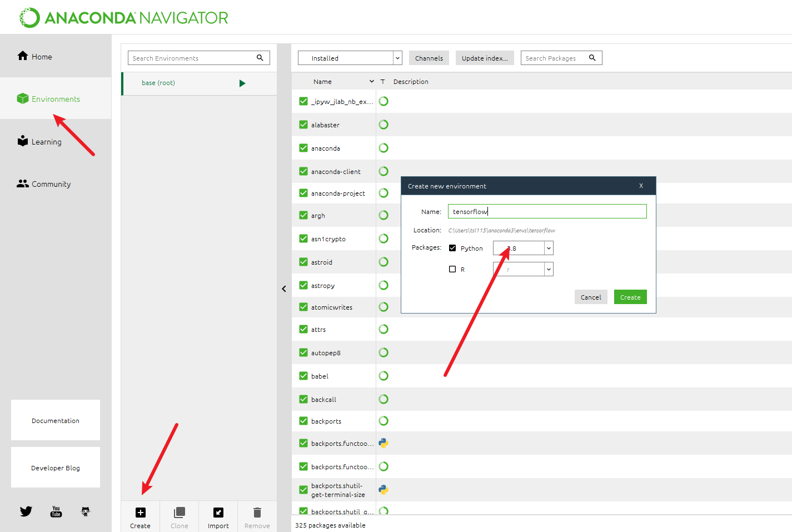Uncheck the Python package checkbox
This screenshot has height=532, width=792.
(x=452, y=248)
